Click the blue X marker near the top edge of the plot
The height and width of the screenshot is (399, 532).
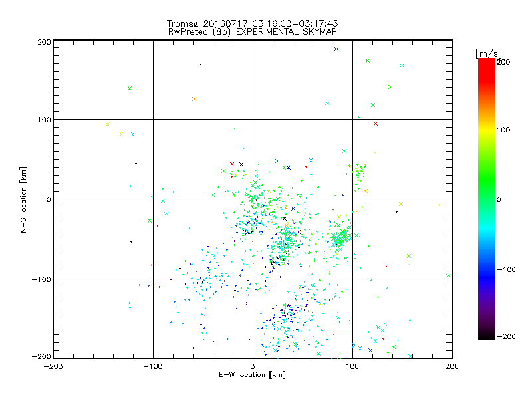pos(336,49)
